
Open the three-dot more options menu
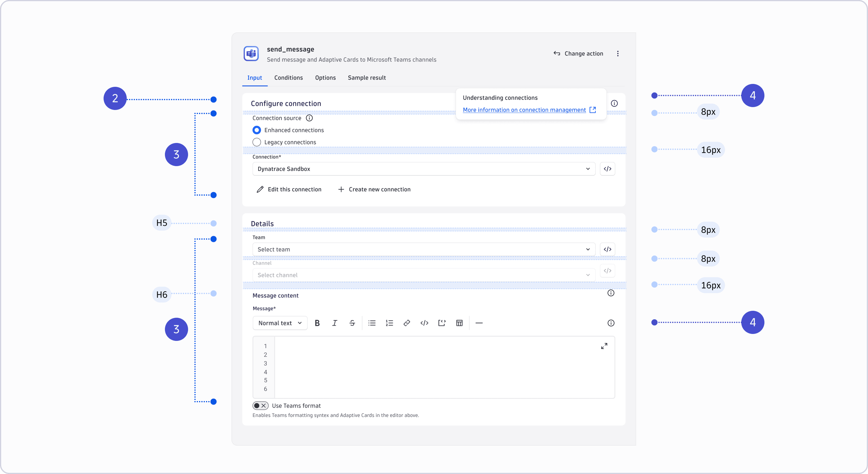tap(618, 54)
